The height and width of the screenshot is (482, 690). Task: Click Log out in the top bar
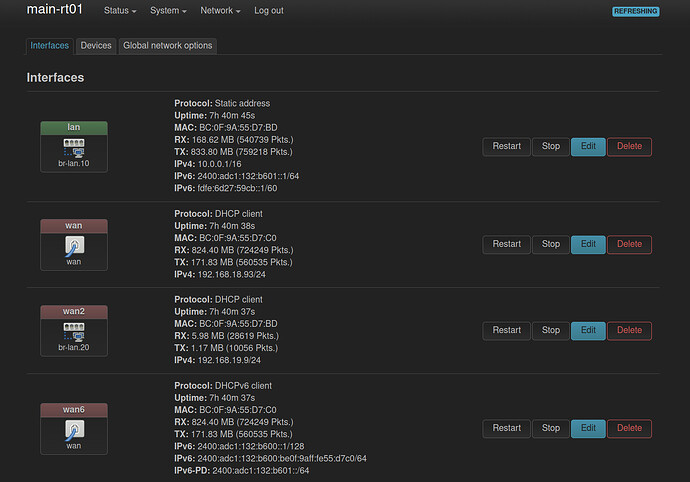268,11
